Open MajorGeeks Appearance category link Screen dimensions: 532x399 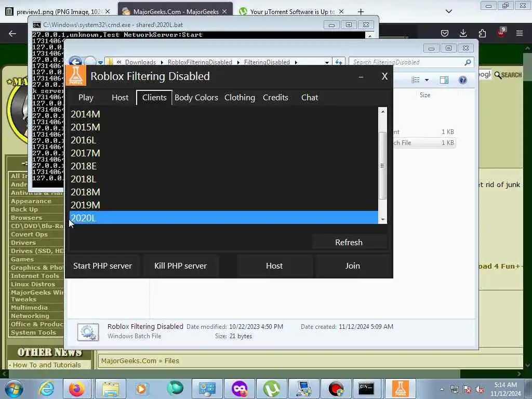(x=31, y=201)
